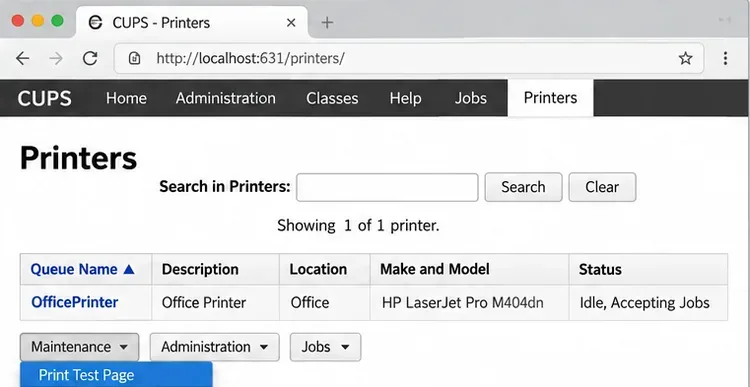
Task: Focus the Search in Printers field
Action: [387, 187]
